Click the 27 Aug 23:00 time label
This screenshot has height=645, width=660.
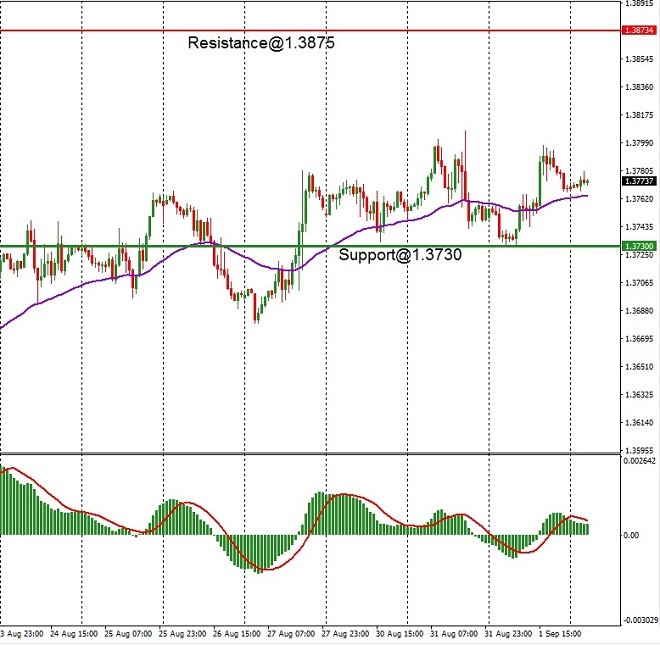[x=345, y=634]
